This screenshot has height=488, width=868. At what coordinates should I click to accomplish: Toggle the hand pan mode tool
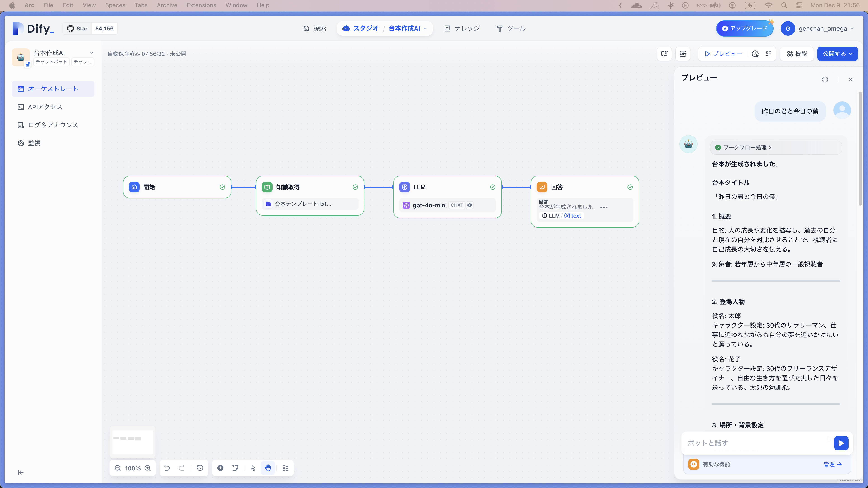pos(268,468)
